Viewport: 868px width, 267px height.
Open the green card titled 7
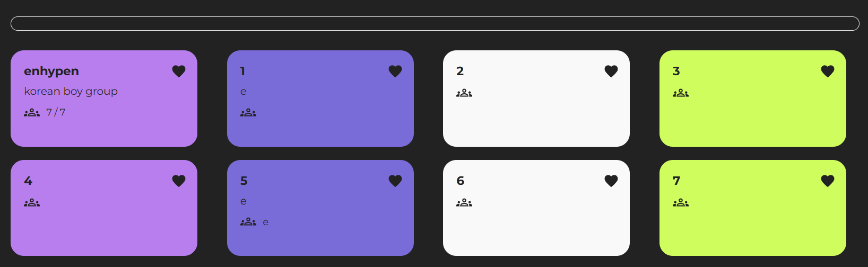tap(753, 208)
